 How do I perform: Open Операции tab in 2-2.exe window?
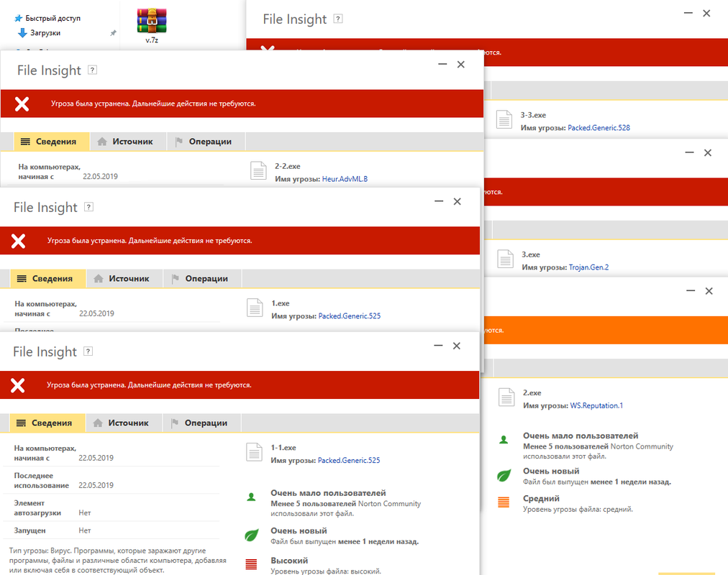(206, 142)
